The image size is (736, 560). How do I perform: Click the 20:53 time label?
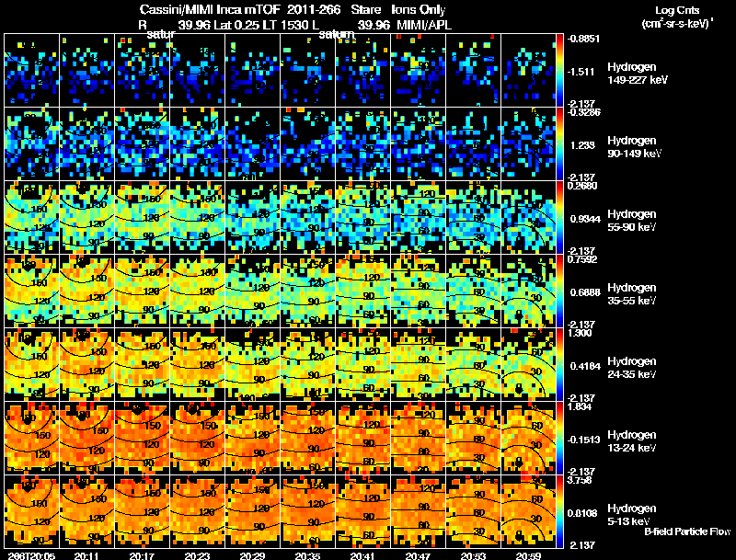pos(473,555)
